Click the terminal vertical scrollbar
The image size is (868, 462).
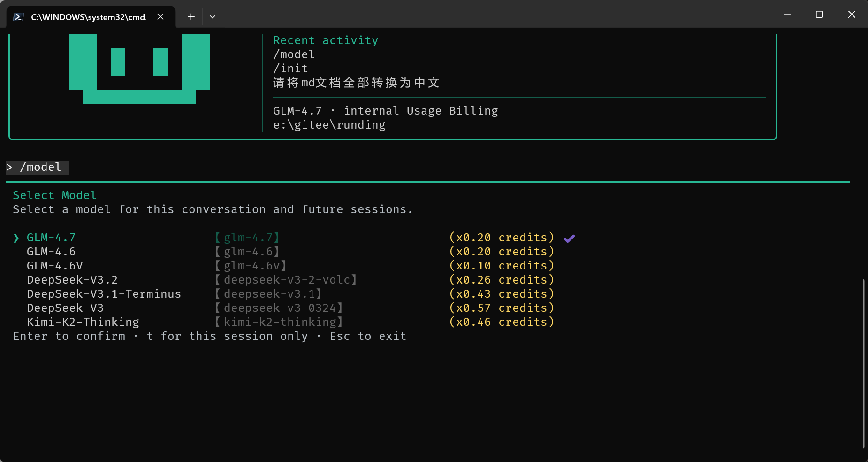[863, 363]
